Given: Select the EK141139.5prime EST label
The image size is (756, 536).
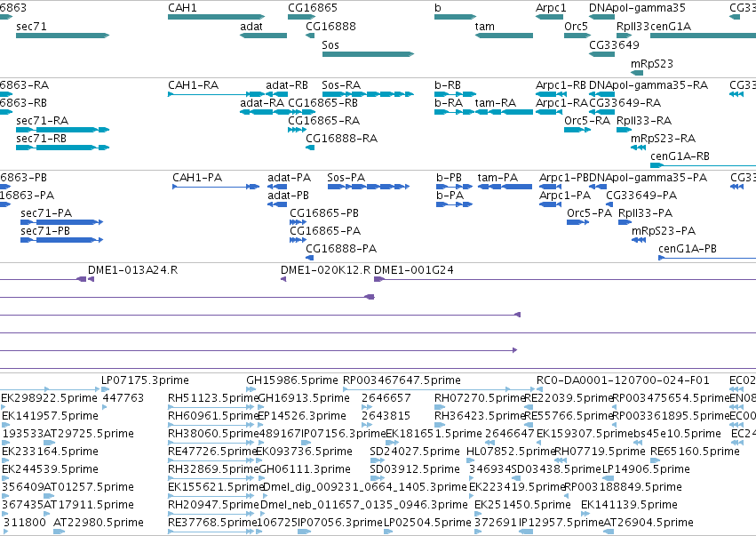Looking at the screenshot, I should (629, 505).
